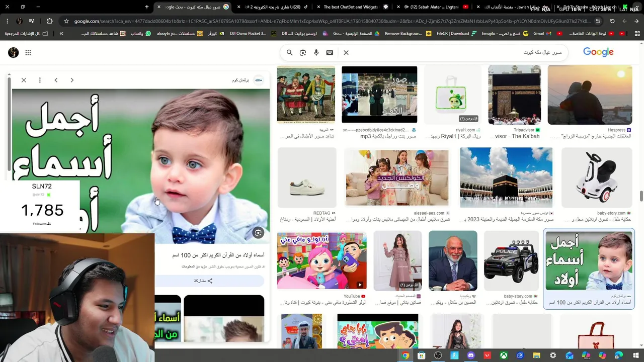Screen dimensions: 644x362
Task: Expand the bookmarks overflow chevron
Action: tap(61, 33)
